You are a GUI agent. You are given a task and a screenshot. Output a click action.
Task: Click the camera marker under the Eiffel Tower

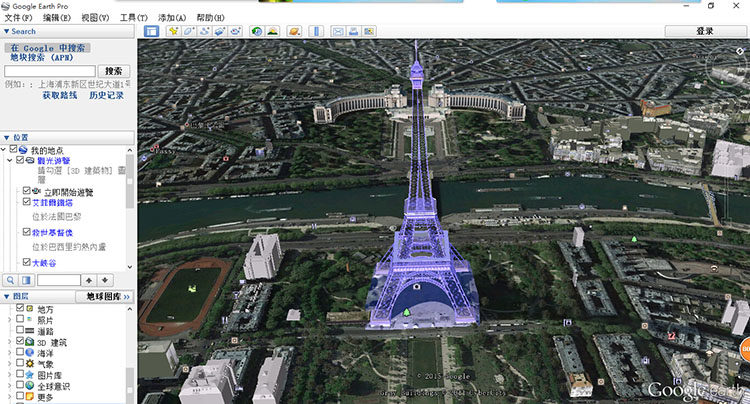point(417,286)
